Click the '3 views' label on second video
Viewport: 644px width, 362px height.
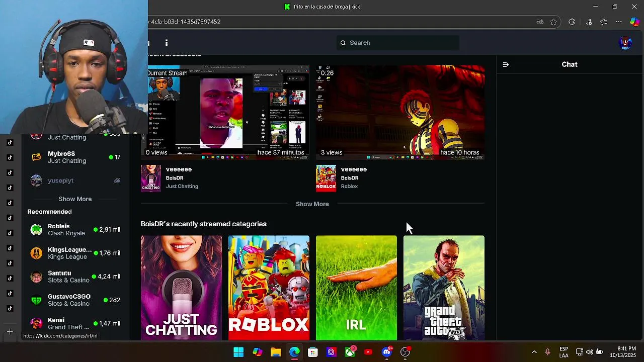pyautogui.click(x=332, y=152)
